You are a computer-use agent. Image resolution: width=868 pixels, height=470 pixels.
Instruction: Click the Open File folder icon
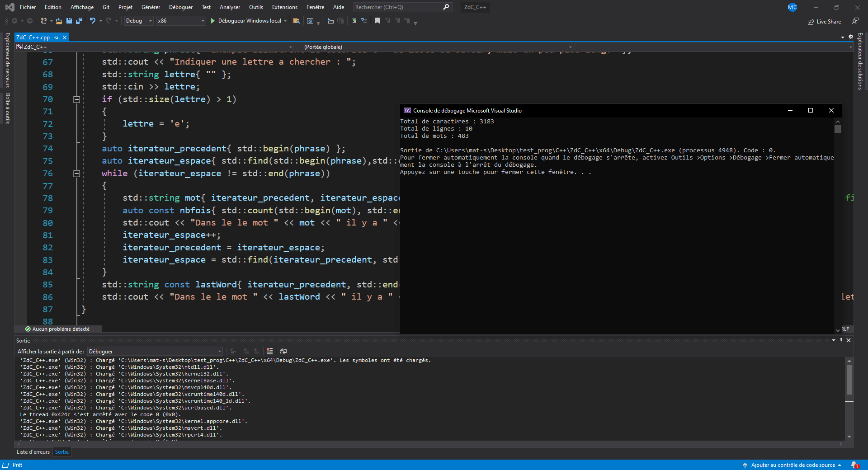coord(59,21)
